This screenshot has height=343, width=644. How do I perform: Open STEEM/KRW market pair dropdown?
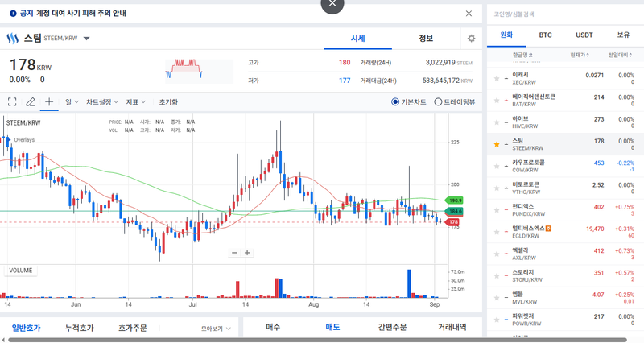[x=87, y=39]
